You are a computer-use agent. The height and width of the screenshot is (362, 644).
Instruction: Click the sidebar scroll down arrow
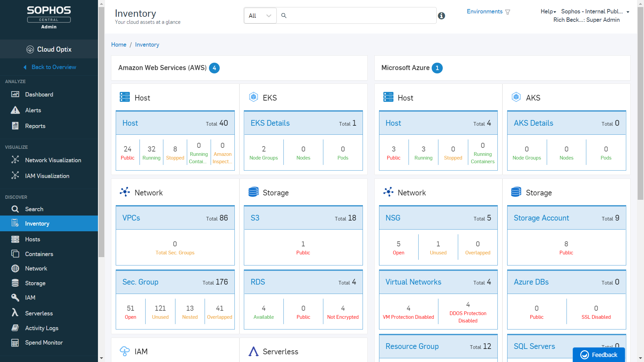pos(101,358)
